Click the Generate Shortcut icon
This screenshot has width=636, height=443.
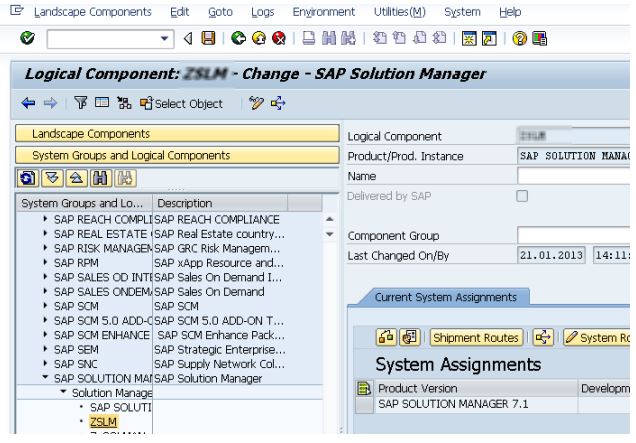489,39
